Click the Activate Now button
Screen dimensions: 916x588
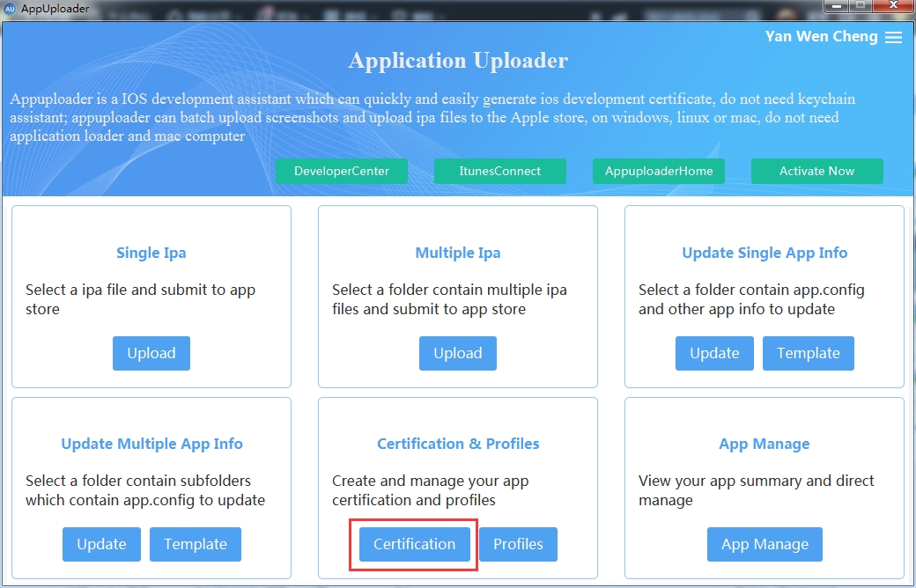pos(816,171)
